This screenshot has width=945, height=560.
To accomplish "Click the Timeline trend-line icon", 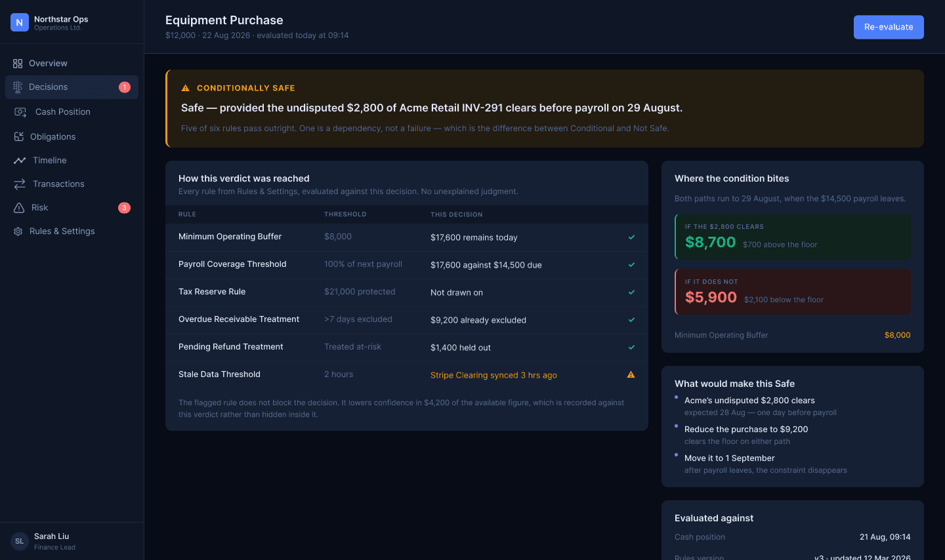I will 20,161.
